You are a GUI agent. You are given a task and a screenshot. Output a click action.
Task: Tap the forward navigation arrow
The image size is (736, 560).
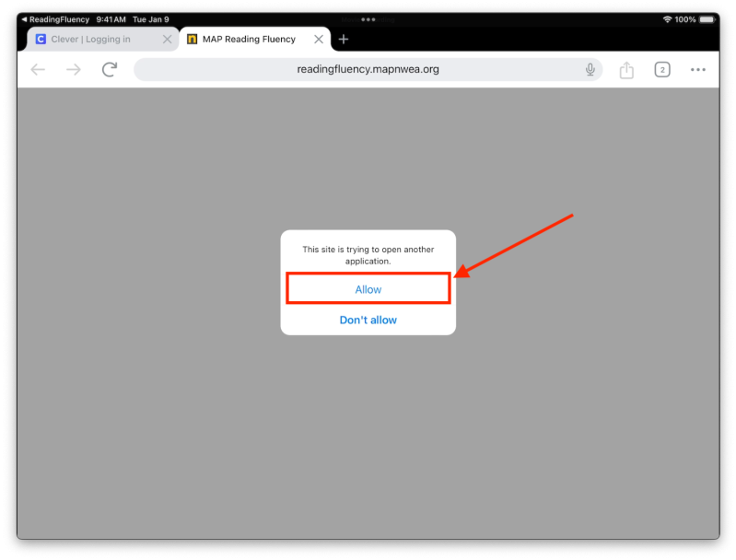pyautogui.click(x=74, y=70)
